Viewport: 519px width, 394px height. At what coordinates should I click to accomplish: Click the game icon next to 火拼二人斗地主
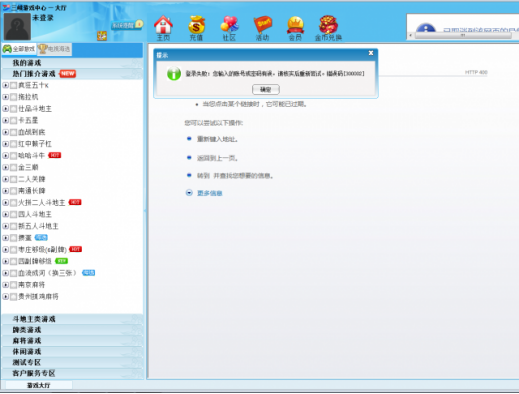pos(14,203)
